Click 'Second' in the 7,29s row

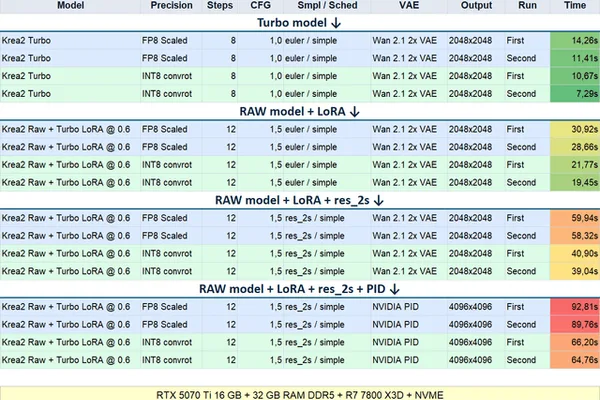coord(521,94)
